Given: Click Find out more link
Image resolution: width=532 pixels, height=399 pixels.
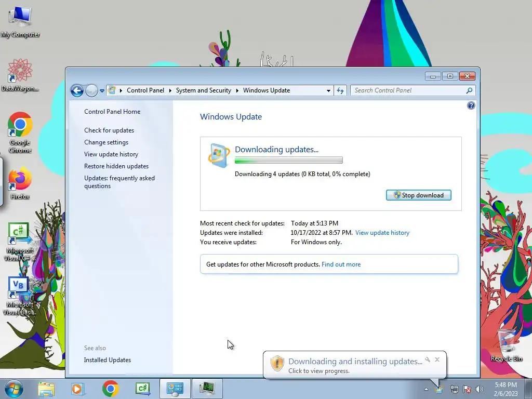Looking at the screenshot, I should (341, 264).
